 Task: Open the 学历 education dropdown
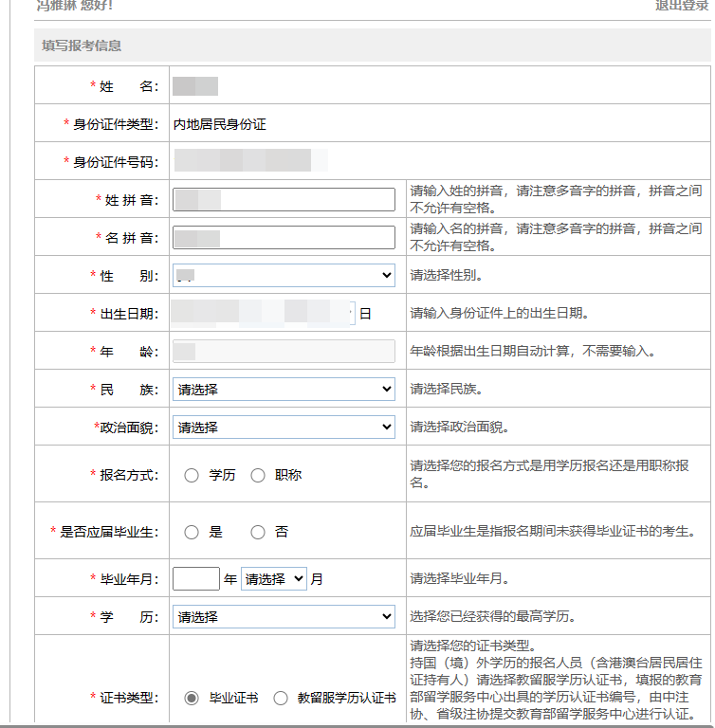[x=284, y=616]
